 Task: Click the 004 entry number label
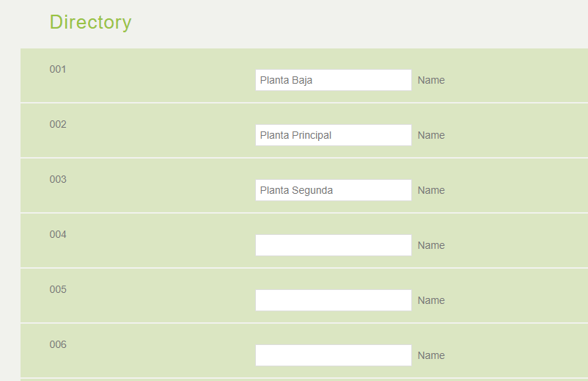(x=58, y=235)
